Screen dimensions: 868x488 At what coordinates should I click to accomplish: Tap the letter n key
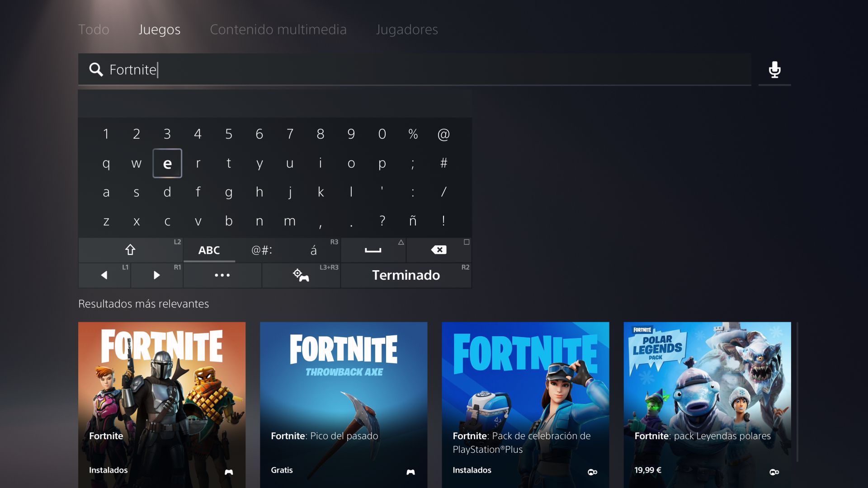[259, 221]
